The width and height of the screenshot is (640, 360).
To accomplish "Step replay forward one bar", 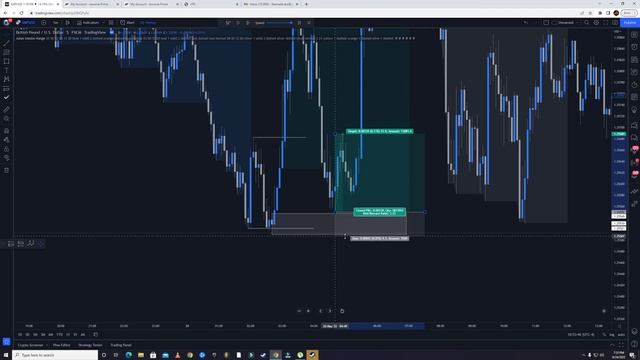I will tap(247, 23).
